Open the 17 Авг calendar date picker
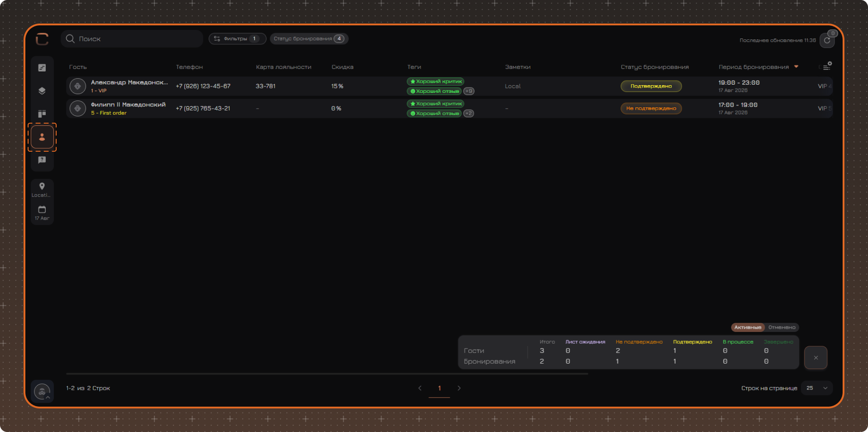The height and width of the screenshot is (432, 868). pyautogui.click(x=42, y=213)
